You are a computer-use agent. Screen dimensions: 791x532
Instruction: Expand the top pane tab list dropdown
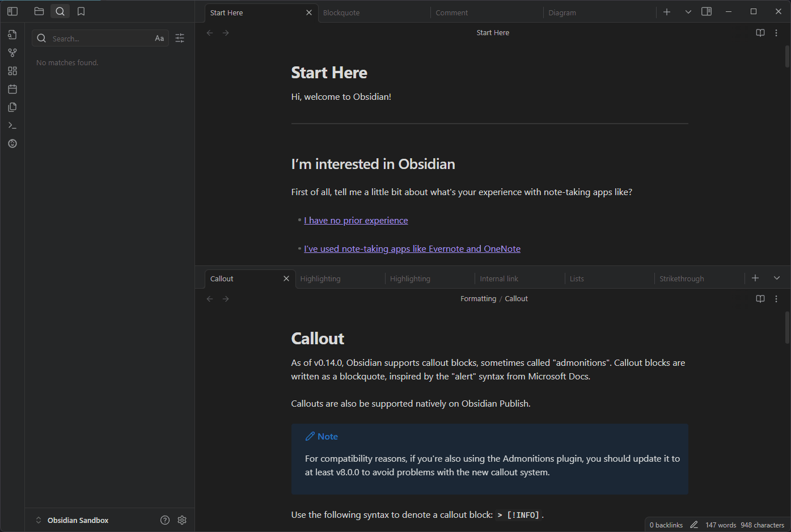pos(688,12)
